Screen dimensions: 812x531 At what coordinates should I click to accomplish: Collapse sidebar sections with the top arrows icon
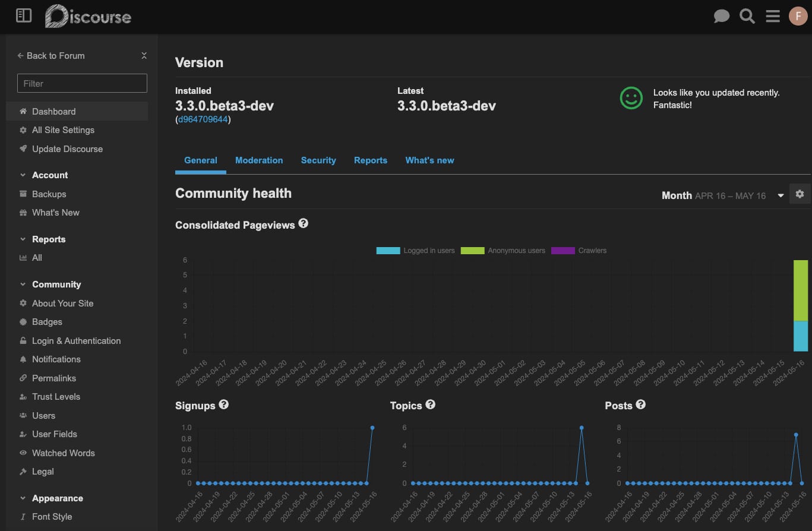coord(144,56)
